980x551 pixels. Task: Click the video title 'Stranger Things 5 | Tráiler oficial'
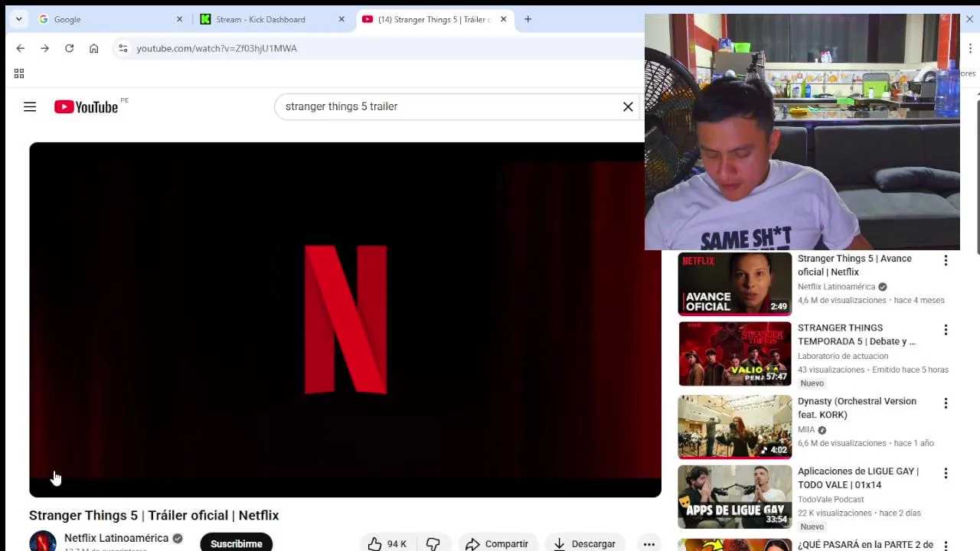click(x=154, y=515)
